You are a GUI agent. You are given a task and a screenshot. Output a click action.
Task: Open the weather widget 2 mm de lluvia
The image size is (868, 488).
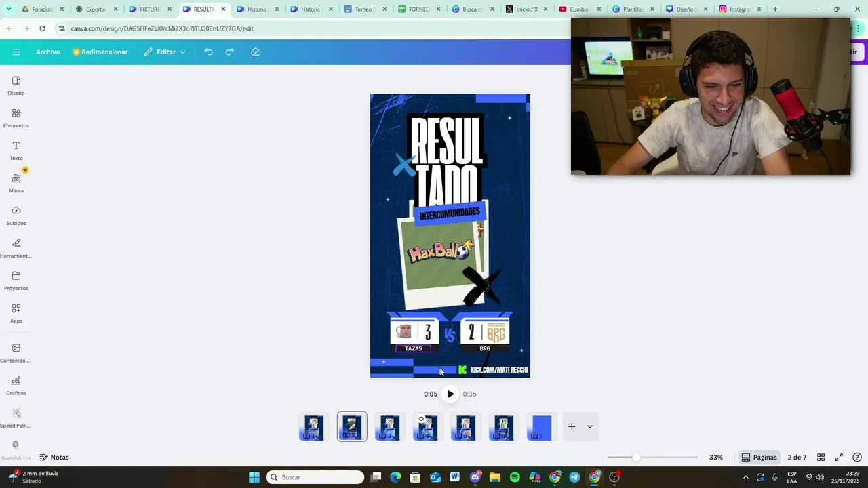pyautogui.click(x=34, y=477)
